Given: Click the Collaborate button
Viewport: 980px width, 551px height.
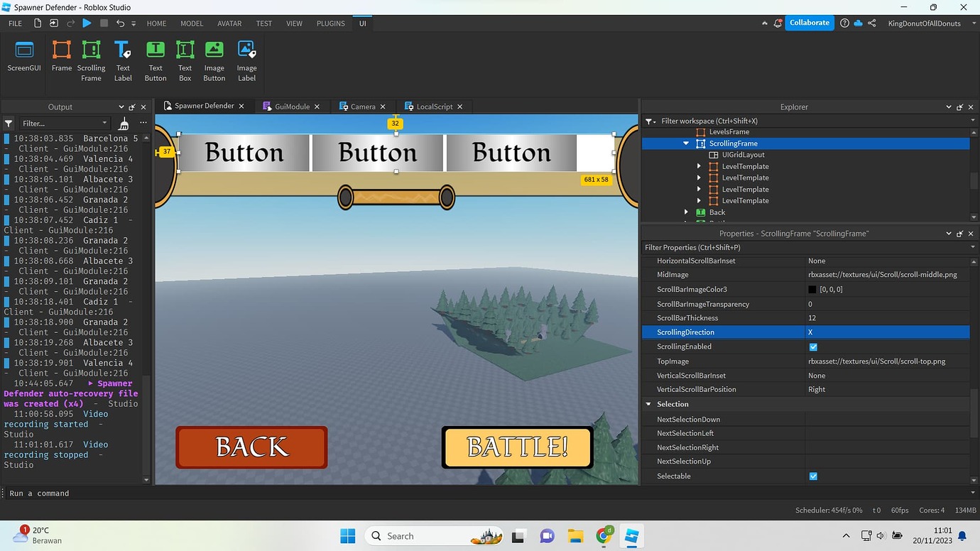Looking at the screenshot, I should [809, 22].
